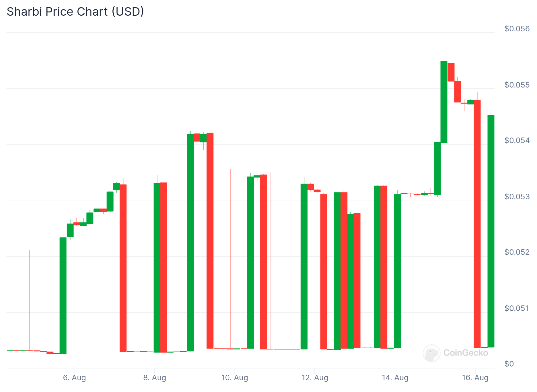Viewport: 537px width, 392px height.
Task: Select the tall red candle above 16. Aug
Action: [x=477, y=224]
